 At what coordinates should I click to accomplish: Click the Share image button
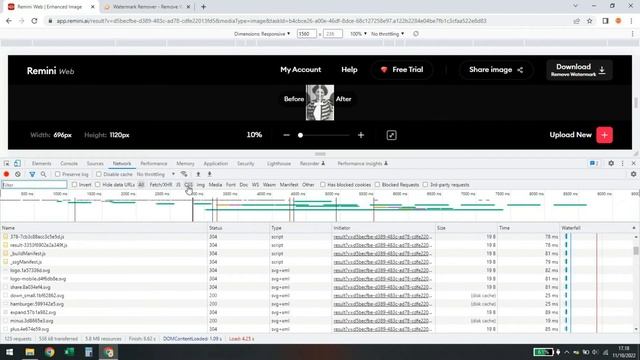496,70
